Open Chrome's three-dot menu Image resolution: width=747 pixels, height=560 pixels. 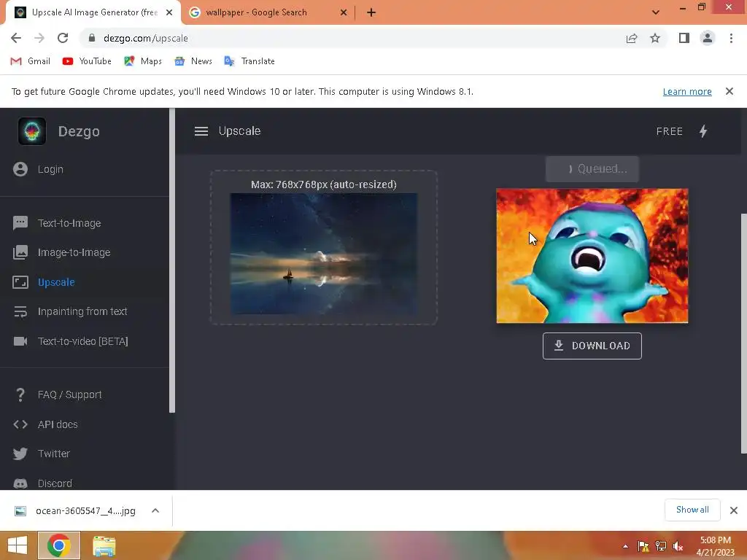tap(731, 38)
